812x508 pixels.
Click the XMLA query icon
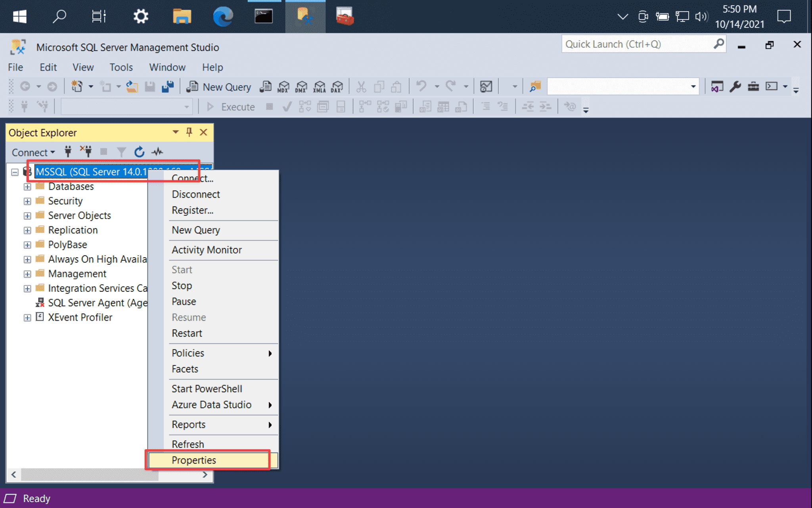319,87
